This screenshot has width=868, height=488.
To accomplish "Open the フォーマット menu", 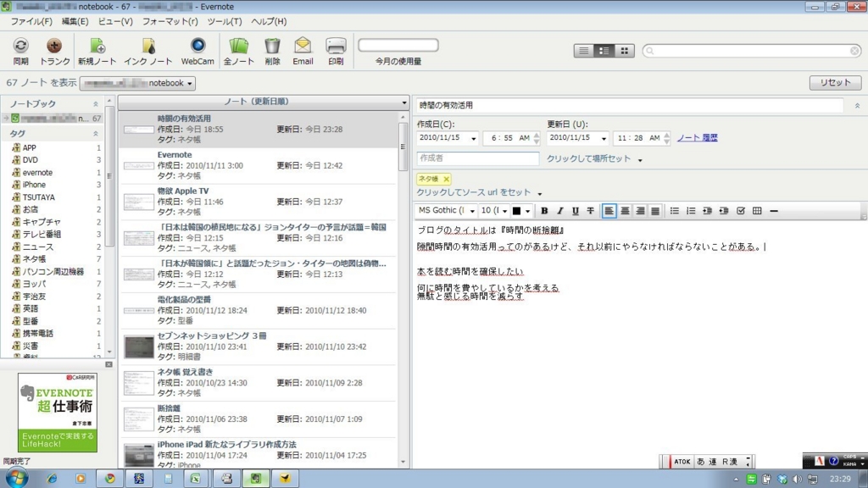I will pyautogui.click(x=170, y=21).
